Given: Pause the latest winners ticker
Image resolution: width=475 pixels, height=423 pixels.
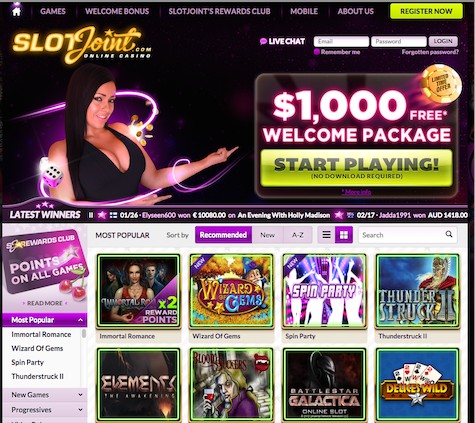Looking at the screenshot, I should [x=91, y=215].
